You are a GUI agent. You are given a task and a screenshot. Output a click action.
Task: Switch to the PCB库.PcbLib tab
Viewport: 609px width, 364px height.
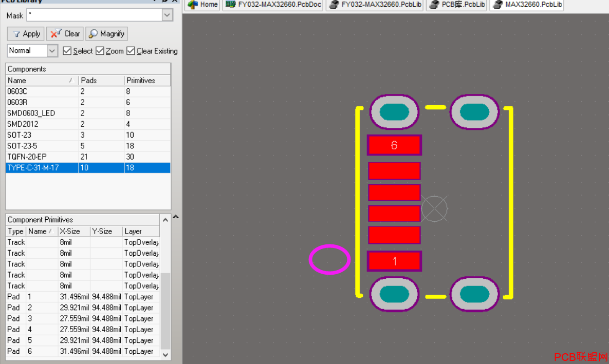[457, 5]
